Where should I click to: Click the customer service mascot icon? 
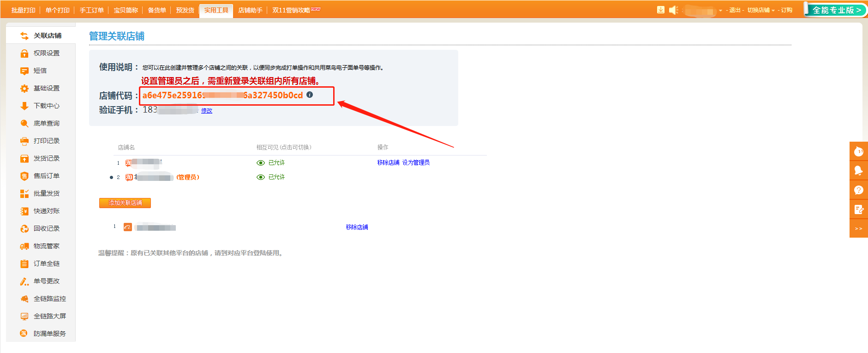pyautogui.click(x=858, y=151)
